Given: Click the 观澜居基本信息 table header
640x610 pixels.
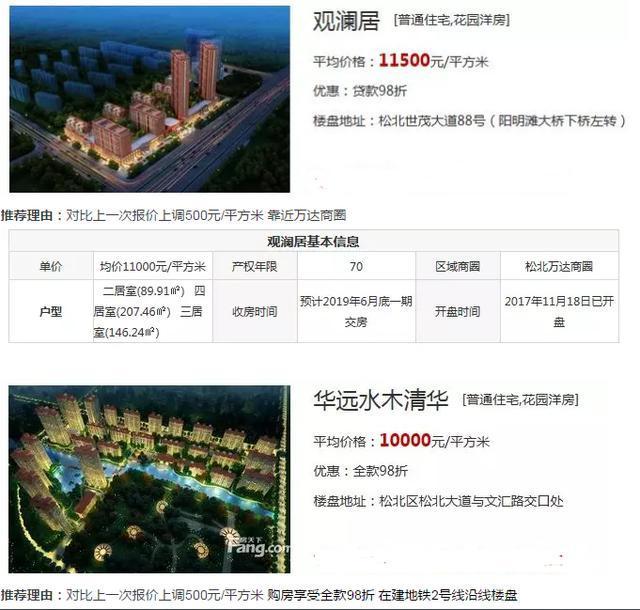Looking at the screenshot, I should 313,241.
